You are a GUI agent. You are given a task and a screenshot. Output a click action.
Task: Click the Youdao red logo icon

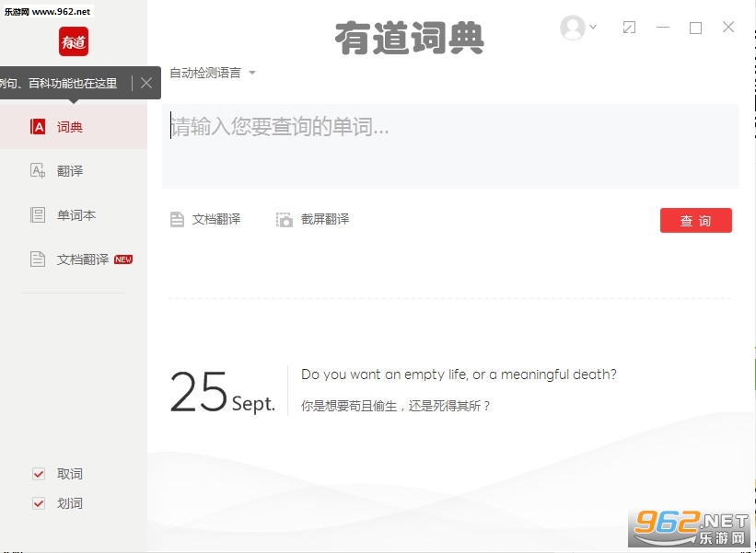click(74, 41)
